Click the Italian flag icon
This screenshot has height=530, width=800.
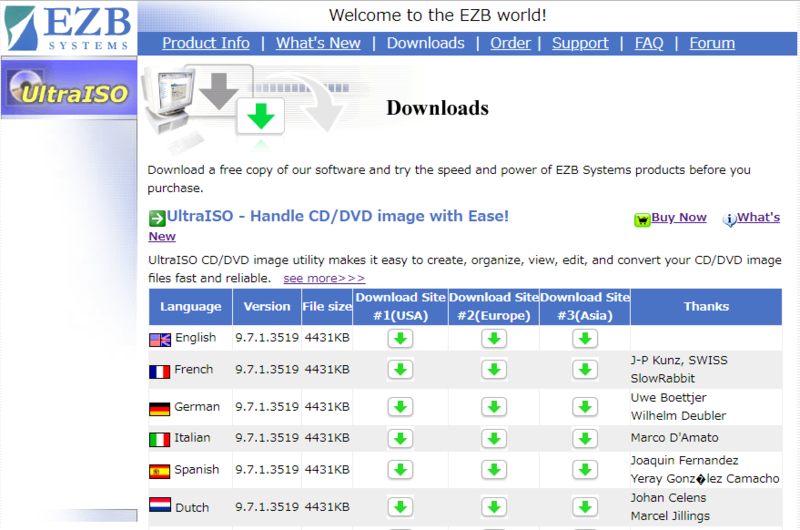pos(160,440)
